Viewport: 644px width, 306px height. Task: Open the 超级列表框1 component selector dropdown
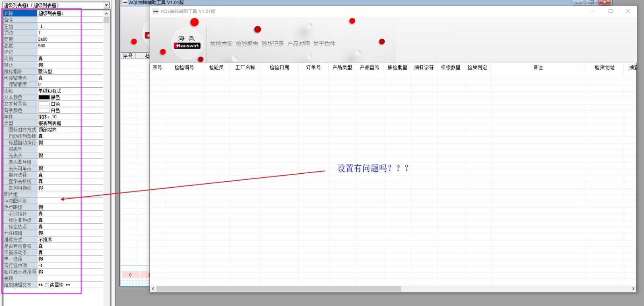[x=106, y=5]
